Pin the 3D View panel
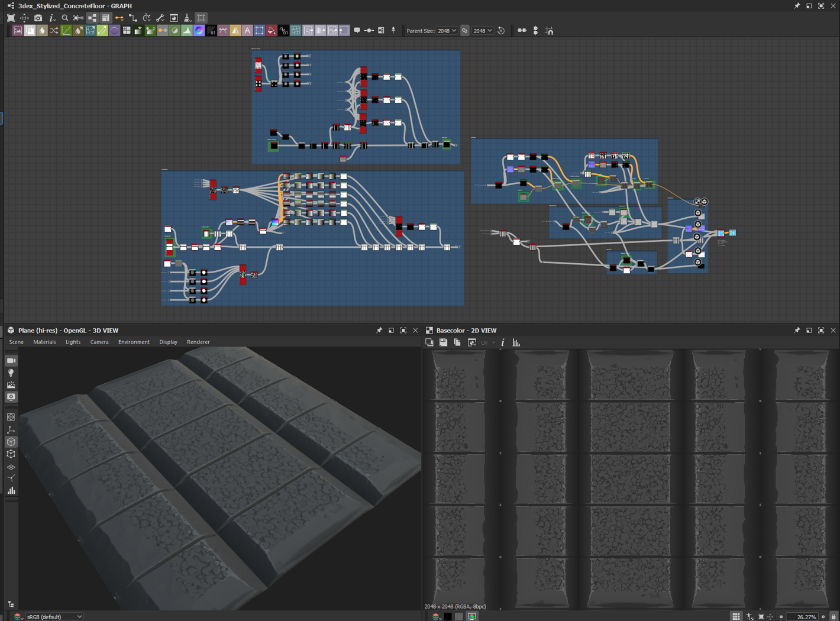 coord(379,331)
